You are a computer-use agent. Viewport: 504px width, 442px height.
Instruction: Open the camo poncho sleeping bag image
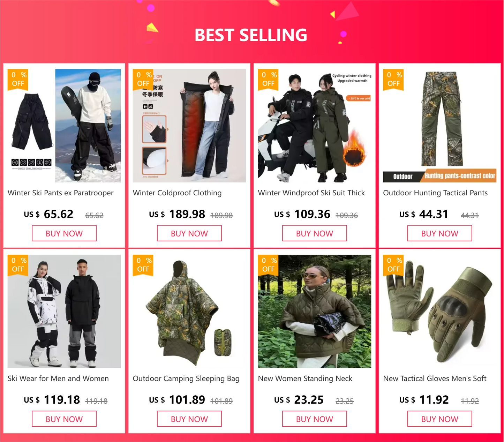pyautogui.click(x=189, y=311)
